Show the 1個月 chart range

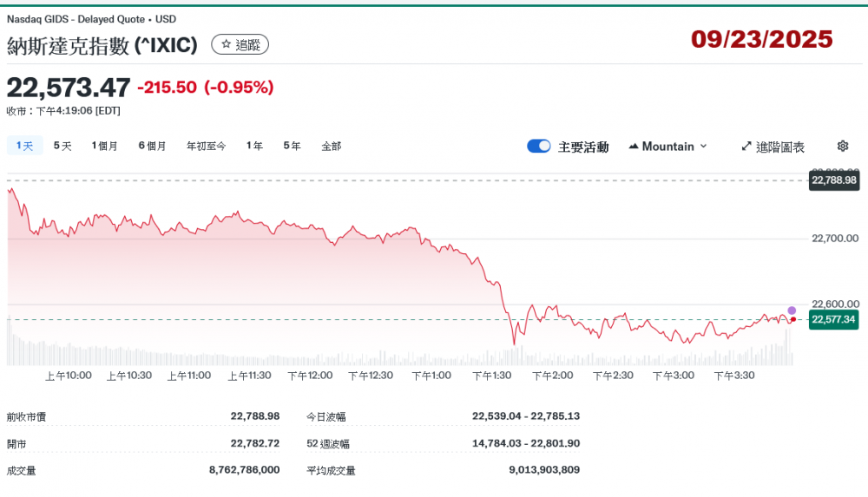(105, 147)
